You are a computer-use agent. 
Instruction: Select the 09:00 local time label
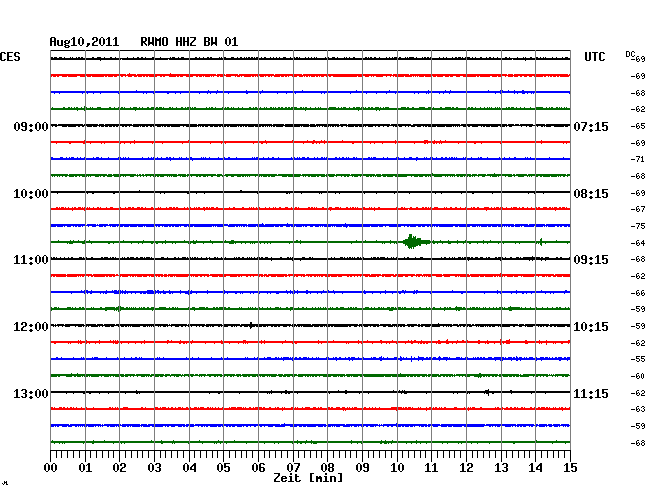[31, 126]
